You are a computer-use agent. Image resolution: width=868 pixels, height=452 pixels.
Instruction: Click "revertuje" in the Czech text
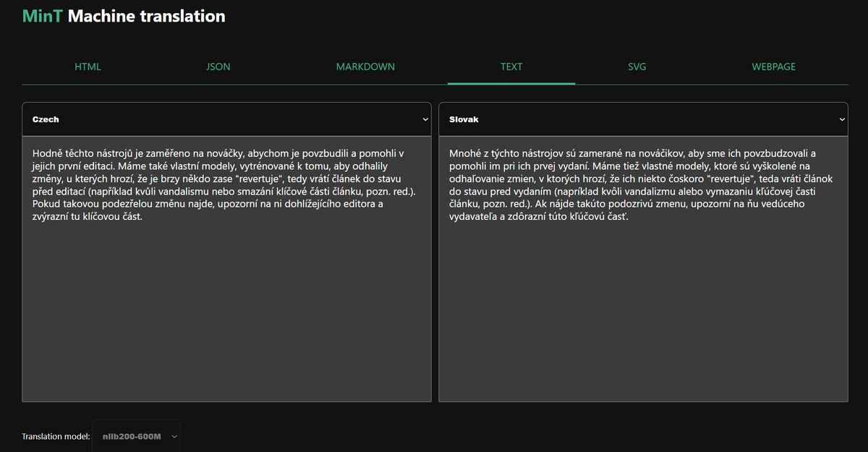click(x=258, y=179)
